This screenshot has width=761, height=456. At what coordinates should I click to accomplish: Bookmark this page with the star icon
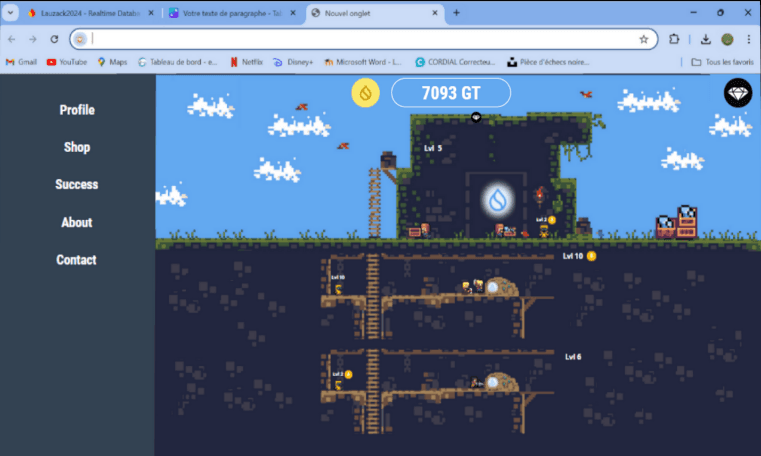click(x=644, y=39)
